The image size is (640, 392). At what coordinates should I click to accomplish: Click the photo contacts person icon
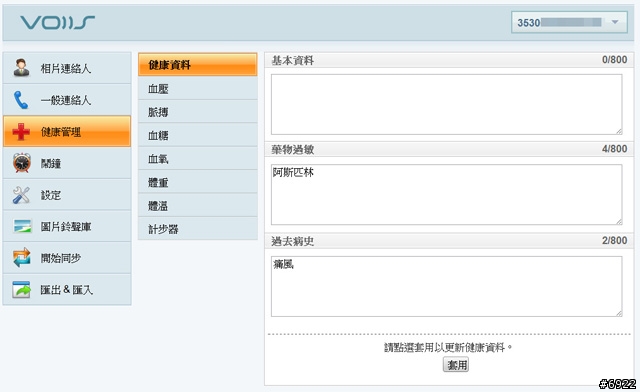tap(21, 68)
